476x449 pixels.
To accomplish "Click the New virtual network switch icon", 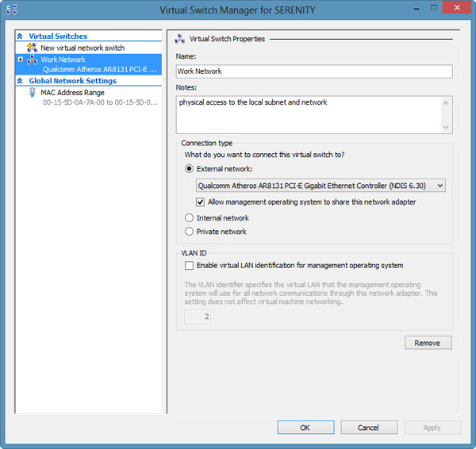I will tap(32, 48).
